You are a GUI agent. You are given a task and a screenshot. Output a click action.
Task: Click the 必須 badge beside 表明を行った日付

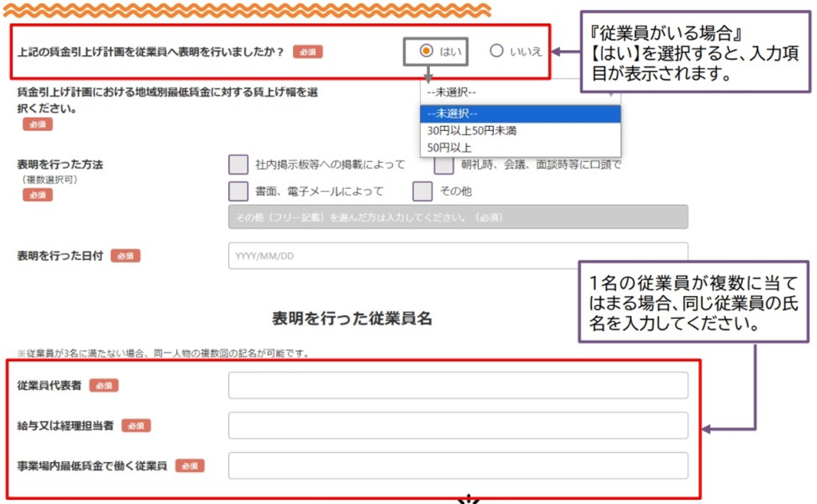[126, 256]
